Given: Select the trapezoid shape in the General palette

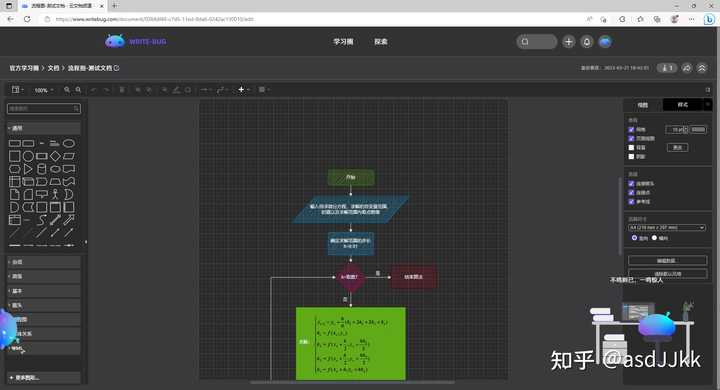Looking at the screenshot, I should pyautogui.click(x=55, y=181).
